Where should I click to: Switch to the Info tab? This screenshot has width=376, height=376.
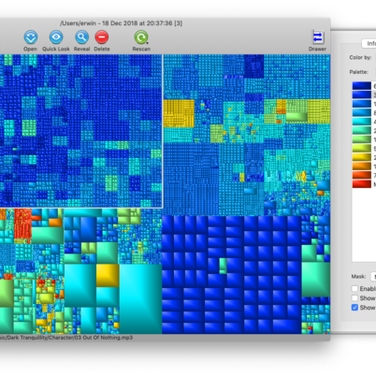pyautogui.click(x=369, y=43)
